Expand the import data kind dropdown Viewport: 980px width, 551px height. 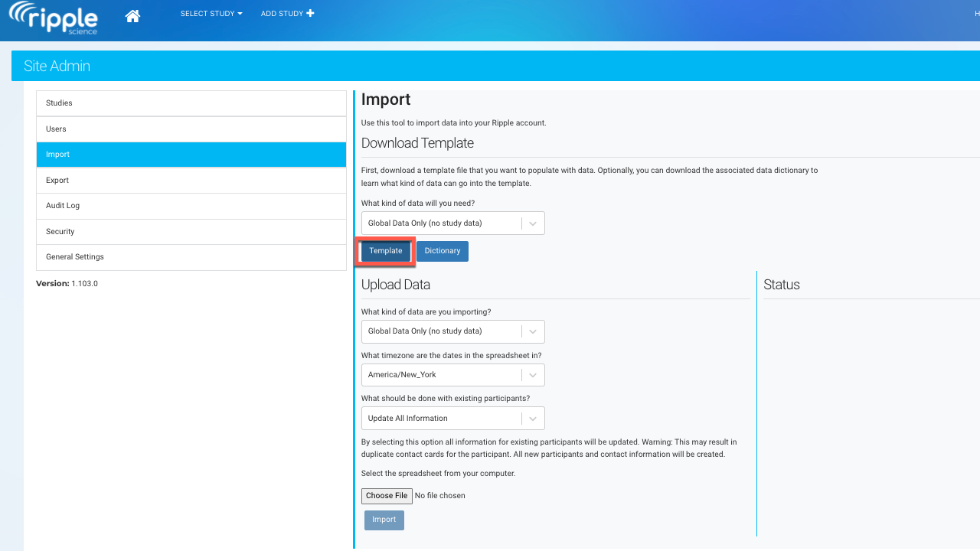[452, 331]
